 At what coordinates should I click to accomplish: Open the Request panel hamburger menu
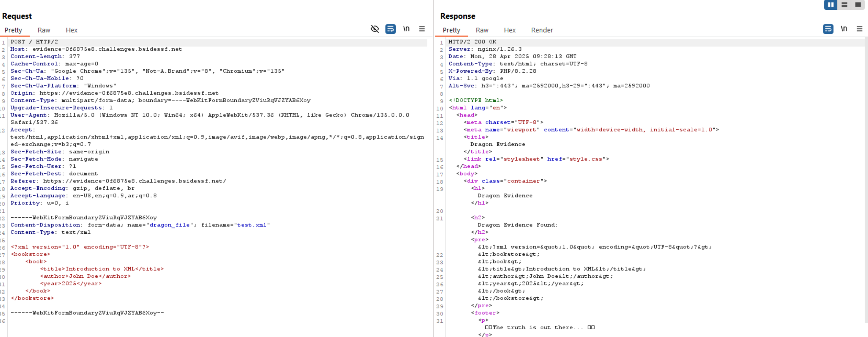tap(422, 29)
